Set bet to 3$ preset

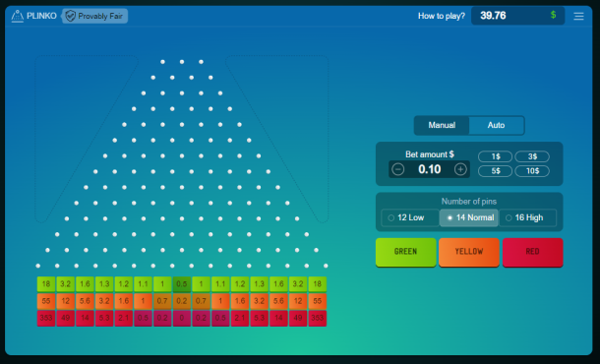532,156
